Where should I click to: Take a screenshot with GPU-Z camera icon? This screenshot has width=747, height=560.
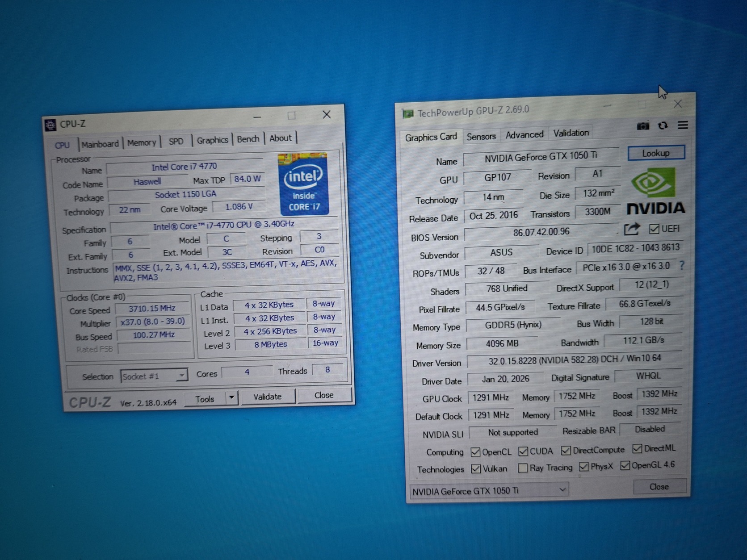[642, 126]
